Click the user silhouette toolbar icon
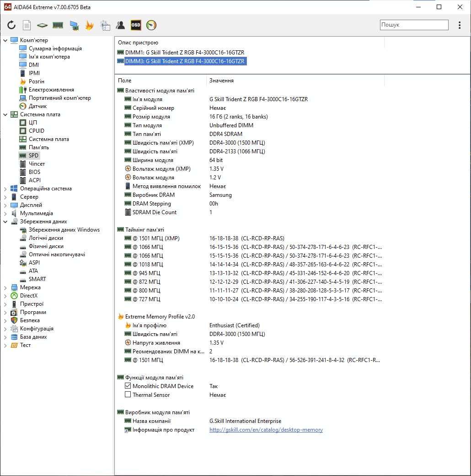The image size is (471, 476). pos(120,25)
